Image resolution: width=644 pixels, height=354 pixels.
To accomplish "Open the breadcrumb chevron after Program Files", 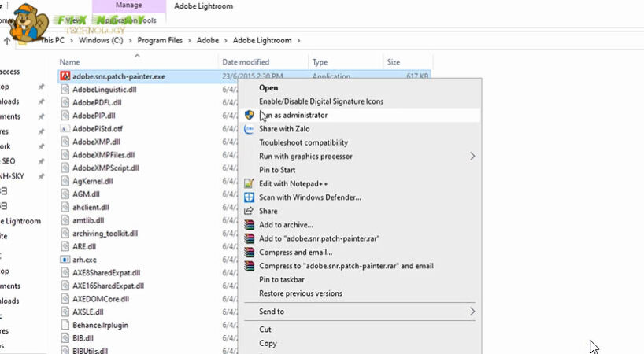I will point(189,41).
